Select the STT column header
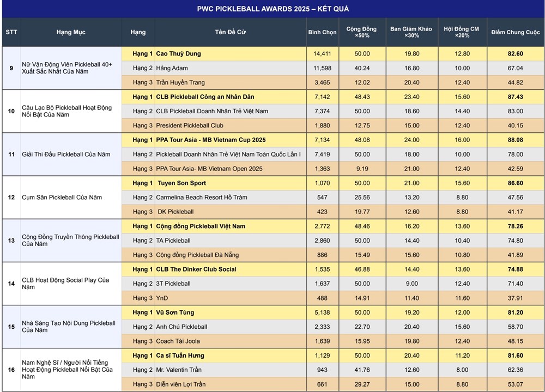Image resolution: width=545 pixels, height=392 pixels. pyautogui.click(x=11, y=32)
